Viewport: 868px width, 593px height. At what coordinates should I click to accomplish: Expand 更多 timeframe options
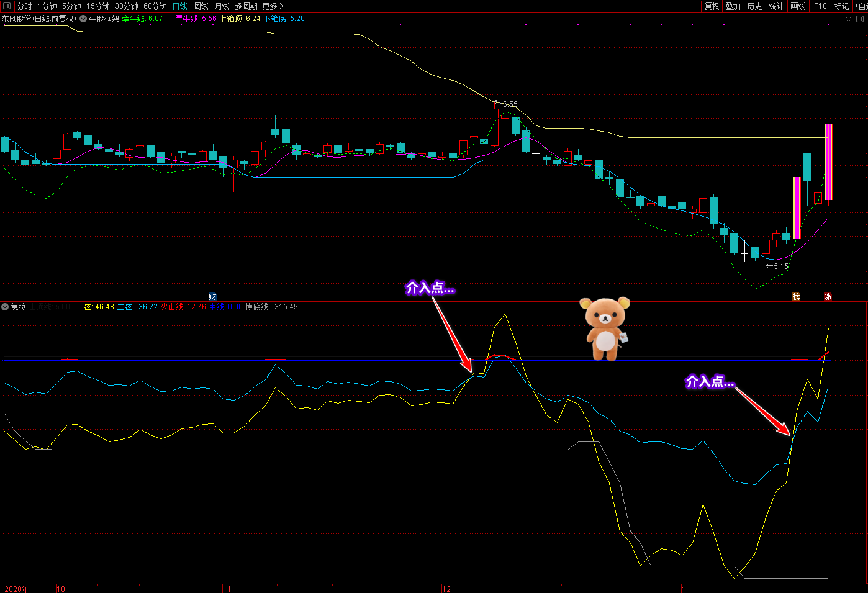[273, 6]
